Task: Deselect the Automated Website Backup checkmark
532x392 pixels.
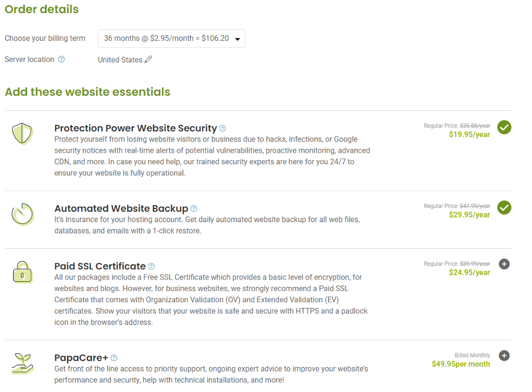Action: (x=504, y=207)
